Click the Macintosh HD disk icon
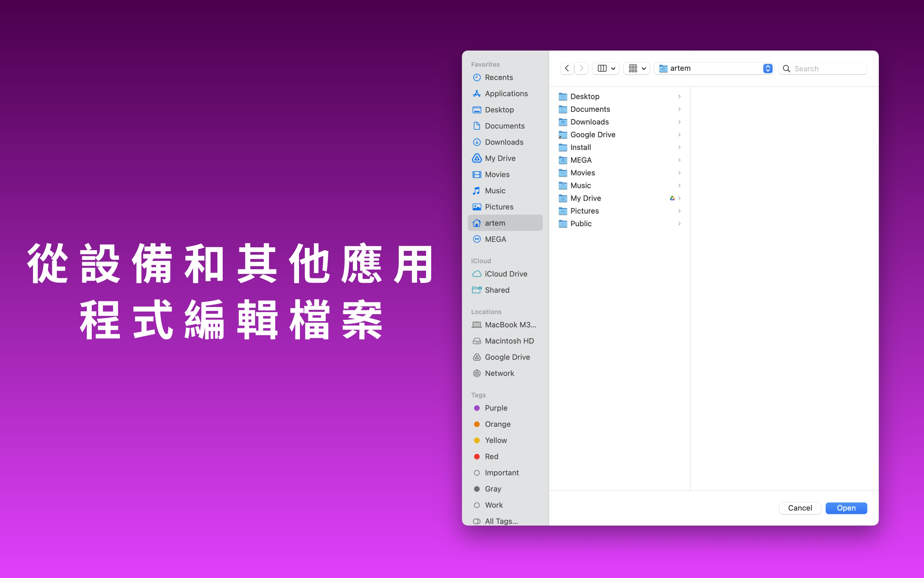 (476, 341)
